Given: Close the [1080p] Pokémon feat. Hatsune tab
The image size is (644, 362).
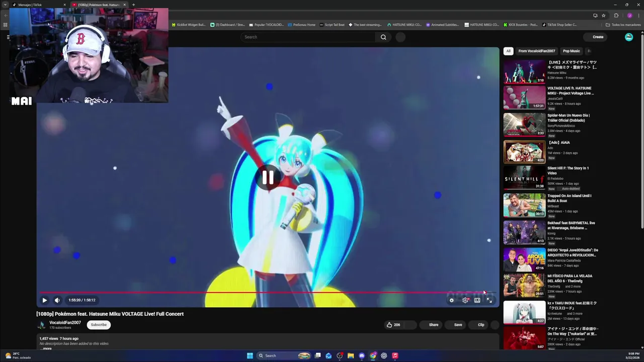Looking at the screenshot, I should tap(125, 5).
